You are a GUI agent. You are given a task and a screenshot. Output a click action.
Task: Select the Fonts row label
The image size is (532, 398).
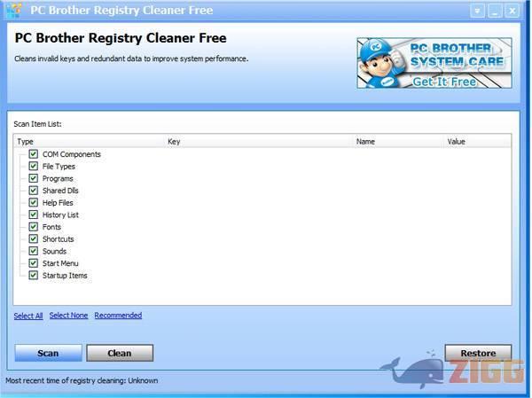51,227
